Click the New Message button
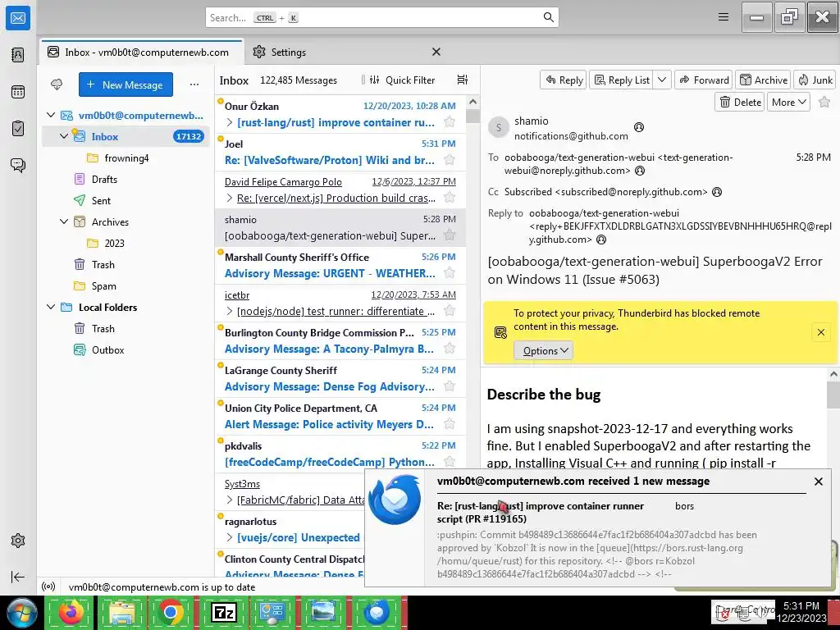 point(126,84)
